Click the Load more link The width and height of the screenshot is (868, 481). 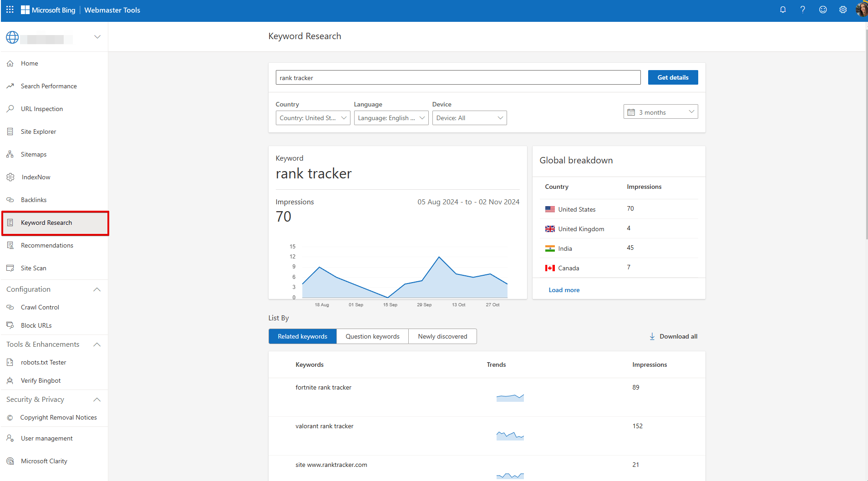point(564,290)
